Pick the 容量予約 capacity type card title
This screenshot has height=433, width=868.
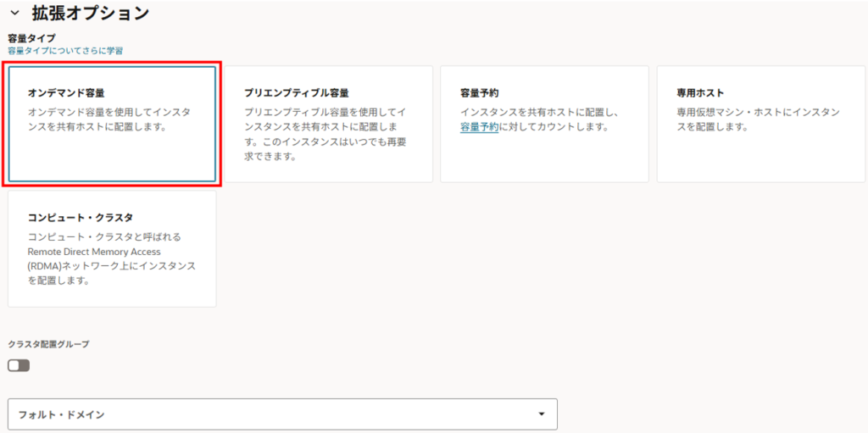click(479, 92)
